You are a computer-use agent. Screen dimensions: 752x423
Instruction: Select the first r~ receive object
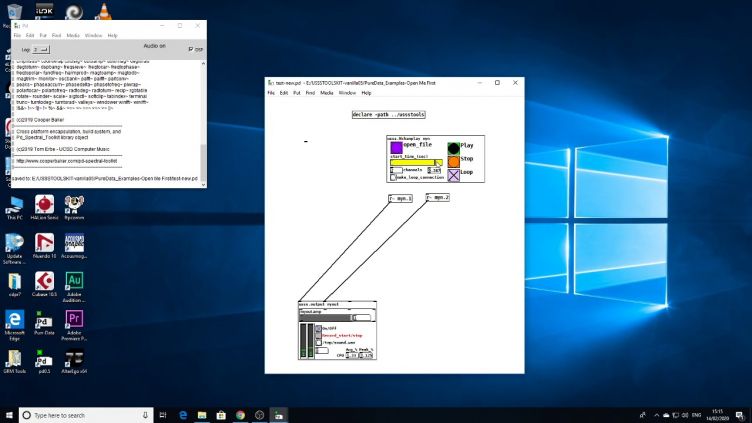(400, 198)
